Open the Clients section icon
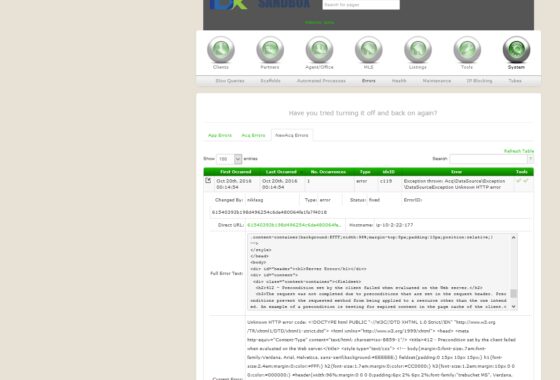Image resolution: width=560 pixels, height=380 pixels. tap(221, 50)
